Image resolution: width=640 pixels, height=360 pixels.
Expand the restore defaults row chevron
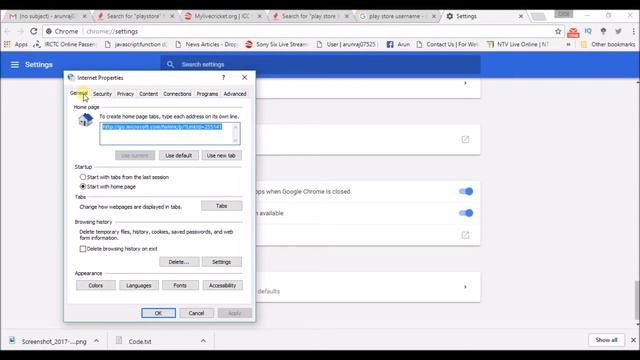pyautogui.click(x=465, y=287)
